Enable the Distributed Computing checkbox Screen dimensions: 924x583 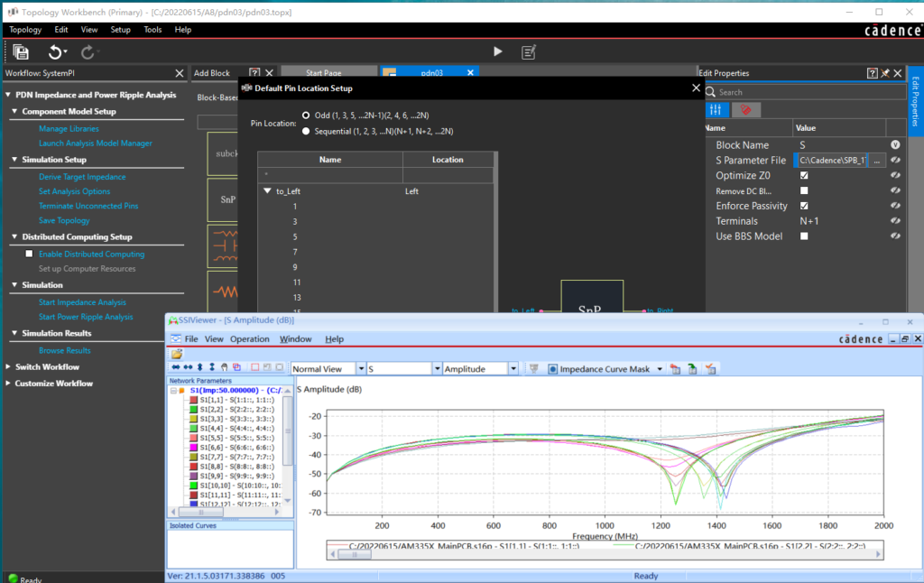29,254
